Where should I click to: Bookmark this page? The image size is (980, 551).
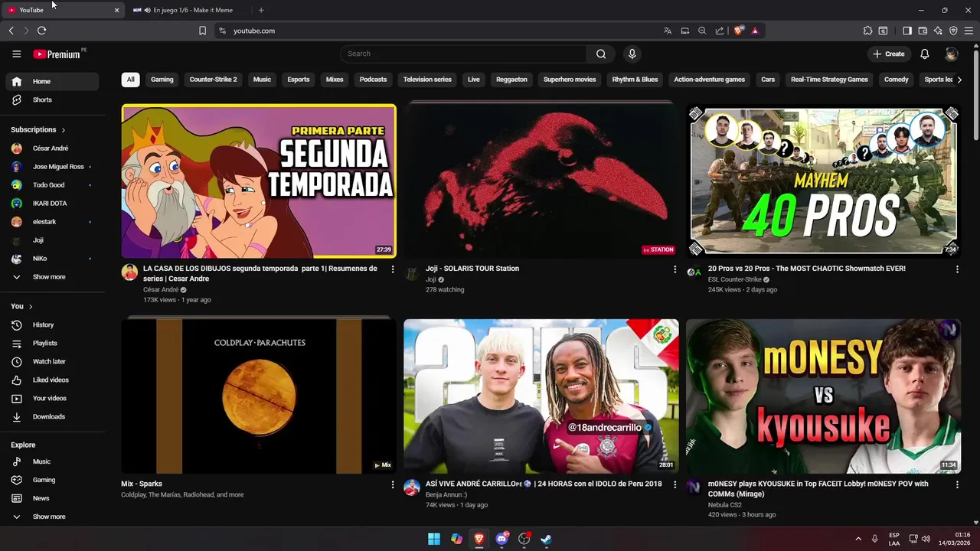[202, 31]
